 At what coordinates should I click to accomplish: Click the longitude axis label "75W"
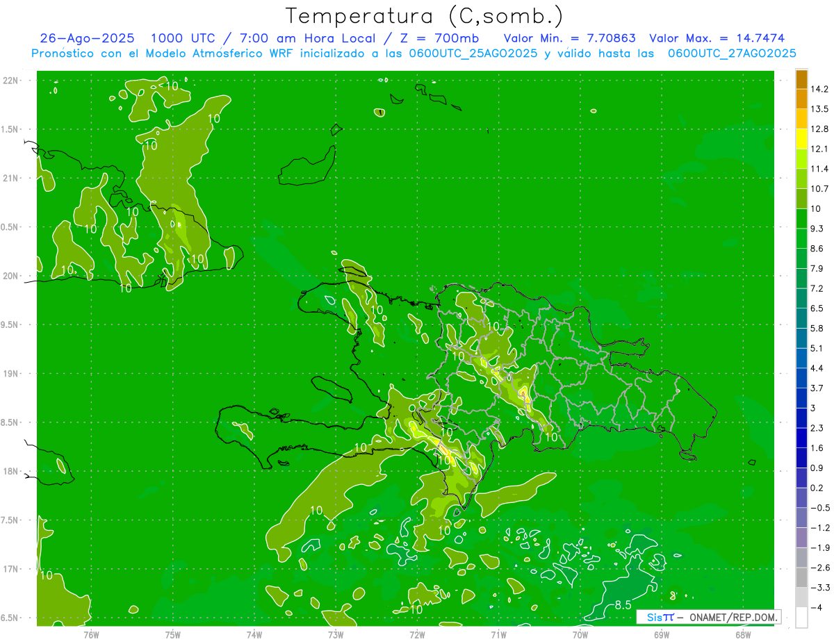click(172, 634)
